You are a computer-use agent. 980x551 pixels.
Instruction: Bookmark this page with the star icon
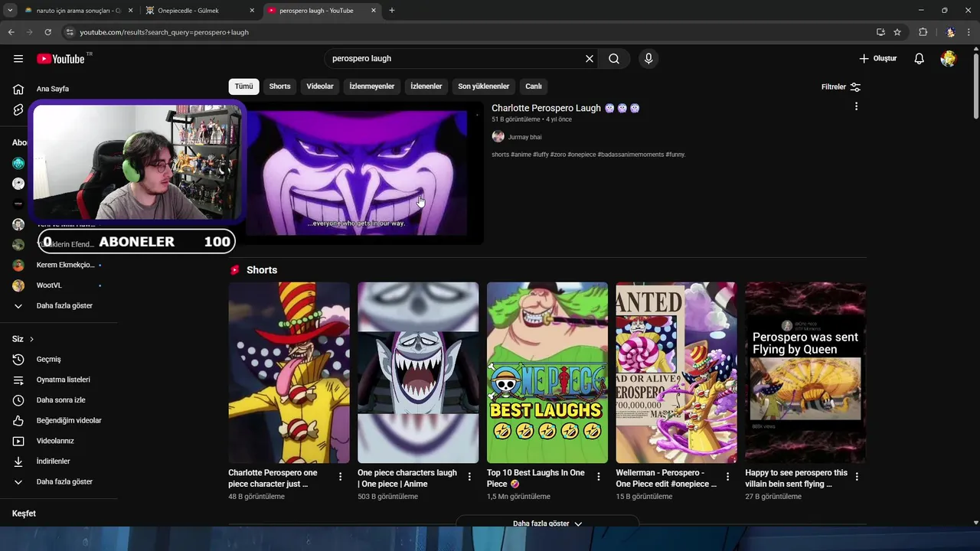(x=897, y=32)
